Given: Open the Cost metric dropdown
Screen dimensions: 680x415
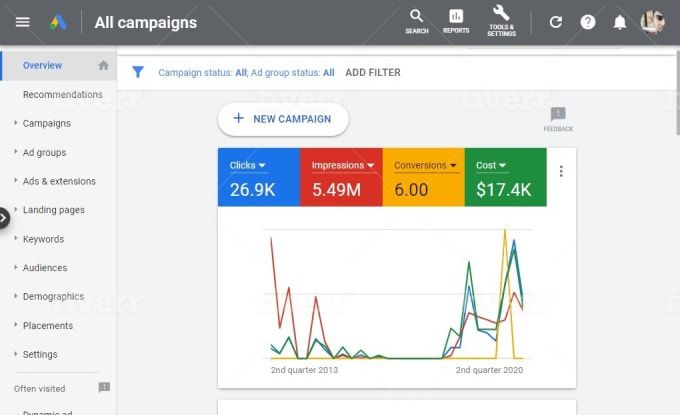Looking at the screenshot, I should click(x=491, y=166).
